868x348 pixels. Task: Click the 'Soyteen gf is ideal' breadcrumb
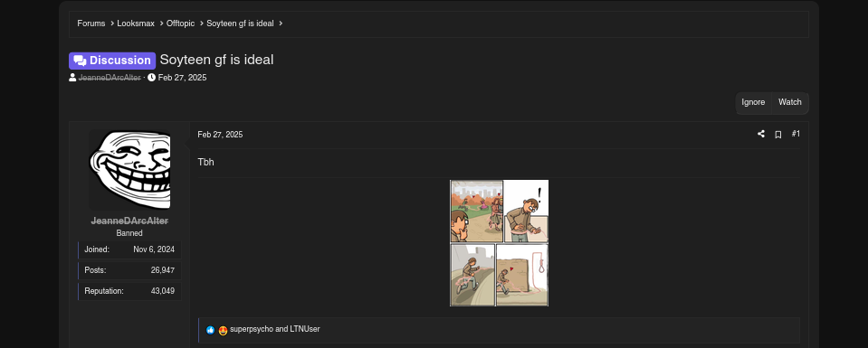click(240, 24)
